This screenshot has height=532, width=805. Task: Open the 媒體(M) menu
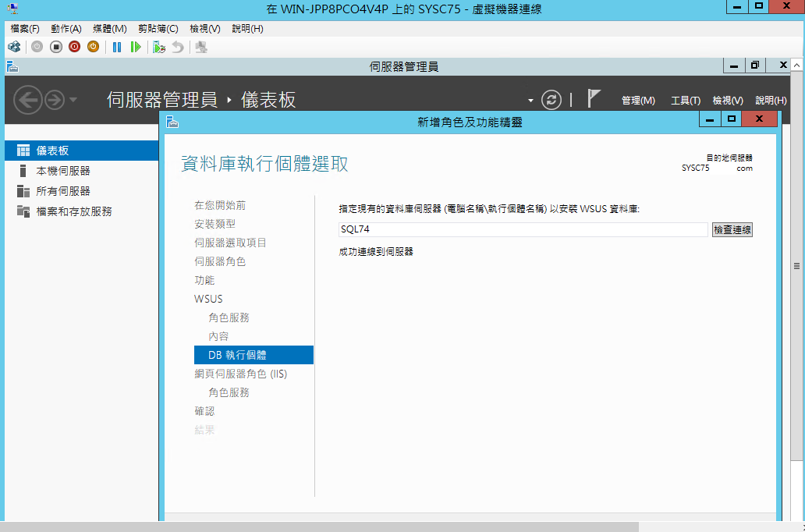tap(110, 29)
